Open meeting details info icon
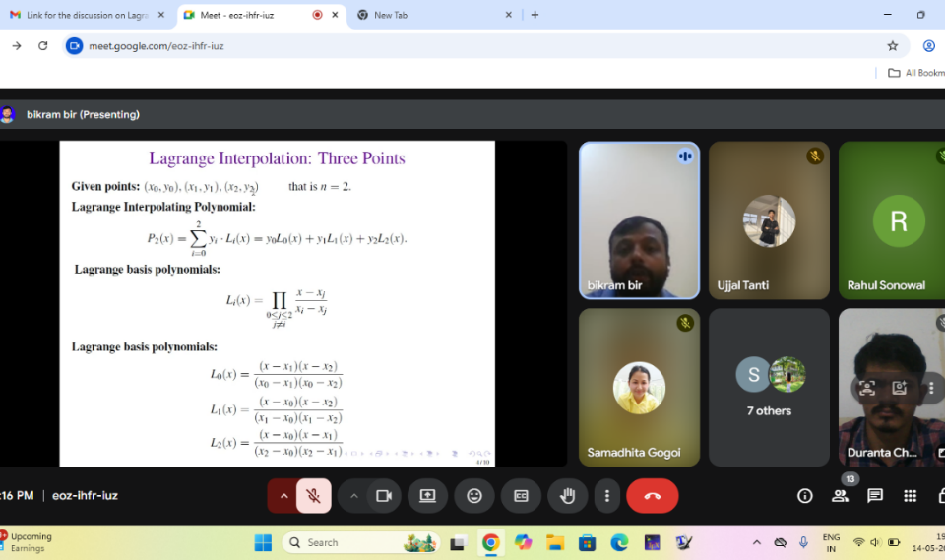Viewport: 945px width, 560px height. tap(804, 496)
